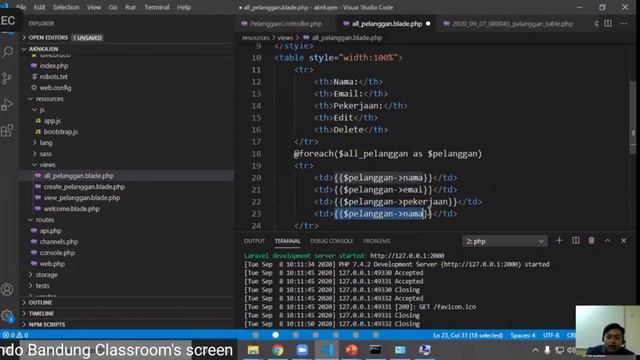Image resolution: width=640 pixels, height=360 pixels.
Task: Open the Terminal menu
Action: pos(157,7)
